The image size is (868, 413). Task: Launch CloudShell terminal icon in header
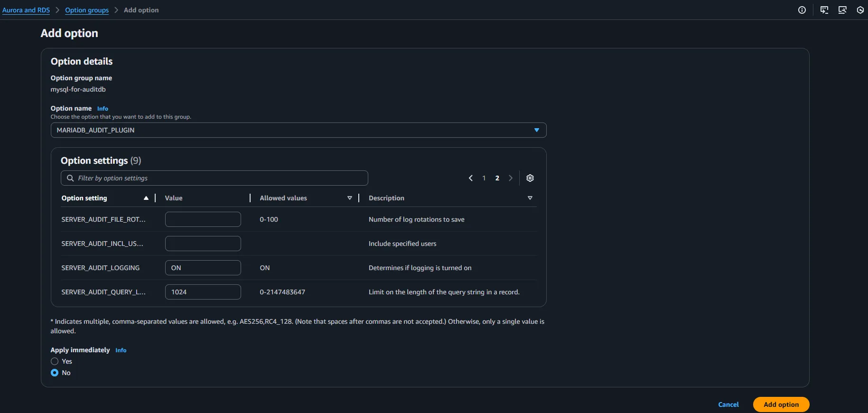(x=824, y=10)
